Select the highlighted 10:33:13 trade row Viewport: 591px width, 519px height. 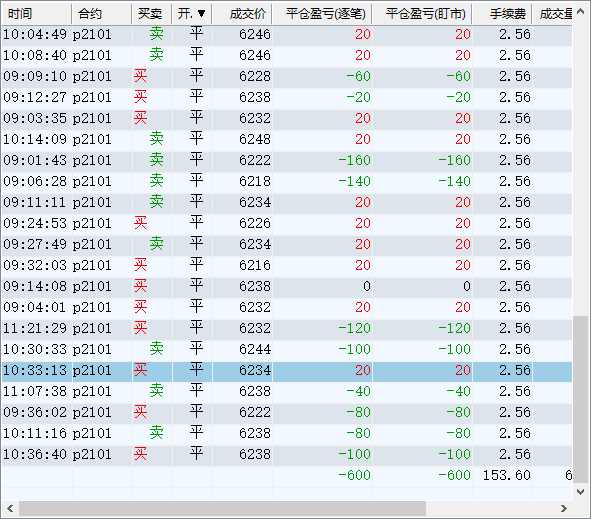pos(287,370)
